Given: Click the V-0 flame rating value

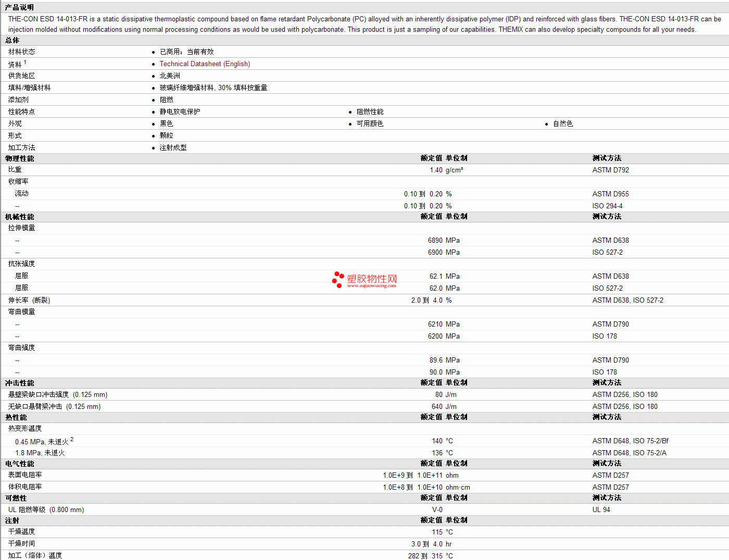Looking at the screenshot, I should (x=437, y=509).
